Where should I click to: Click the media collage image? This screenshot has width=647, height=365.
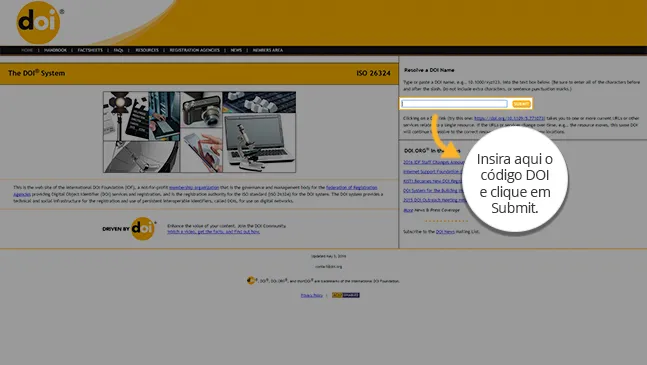[199, 132]
